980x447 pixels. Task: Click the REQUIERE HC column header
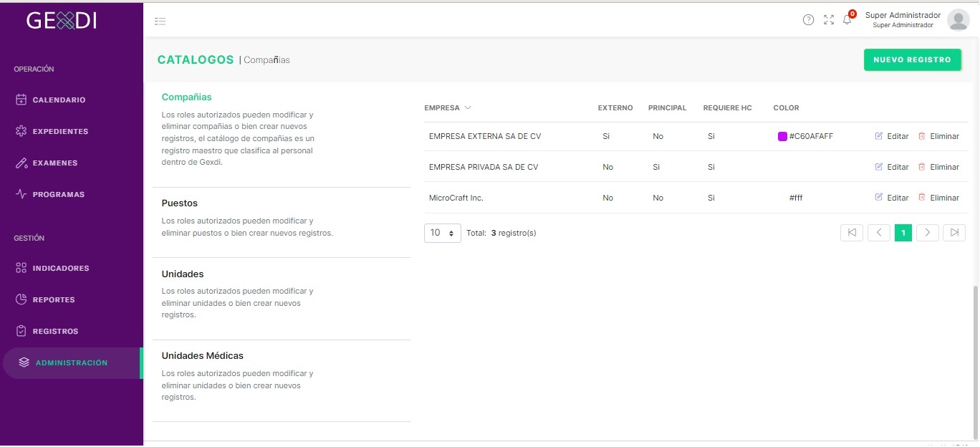pyautogui.click(x=728, y=108)
